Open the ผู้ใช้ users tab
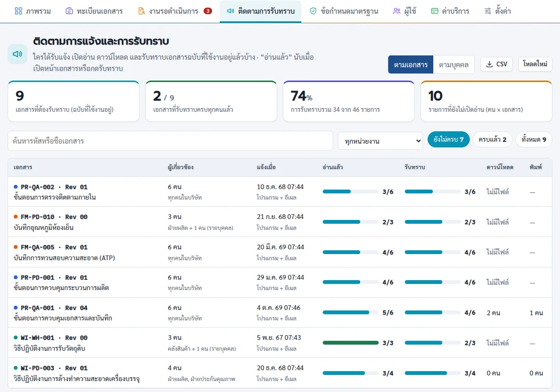560x392 pixels. pos(405,11)
